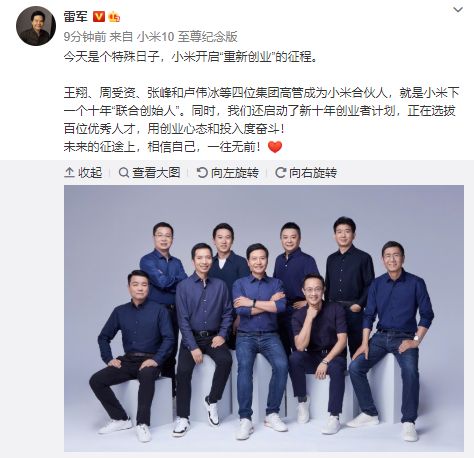Click the clockwise rotate icon

click(280, 173)
